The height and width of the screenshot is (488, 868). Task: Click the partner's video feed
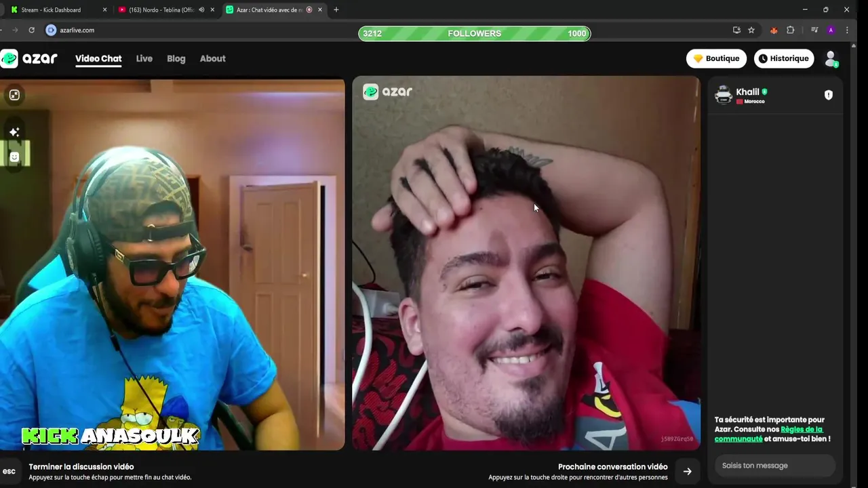[526, 263]
